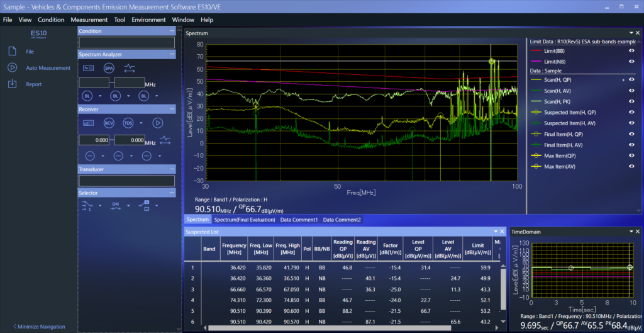Viewport: 644px width, 333px height.
Task: Close the Suspected List panel
Action: pos(502,232)
